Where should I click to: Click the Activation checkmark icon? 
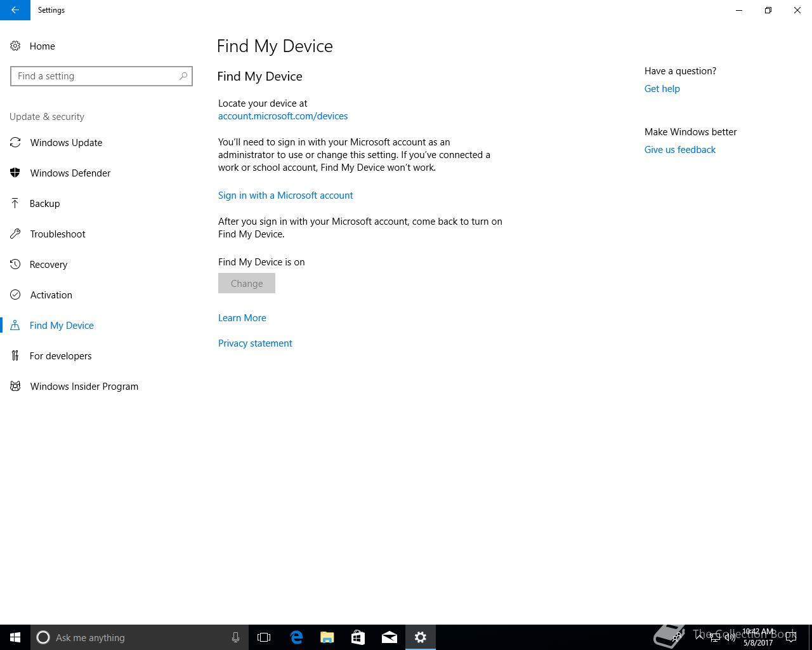click(15, 295)
